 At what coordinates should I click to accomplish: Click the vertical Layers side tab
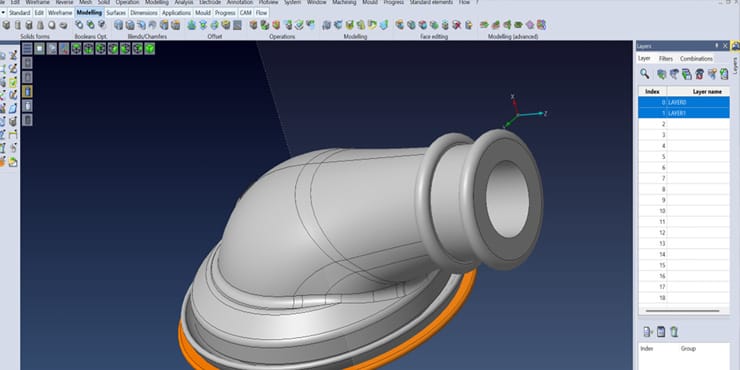735,65
